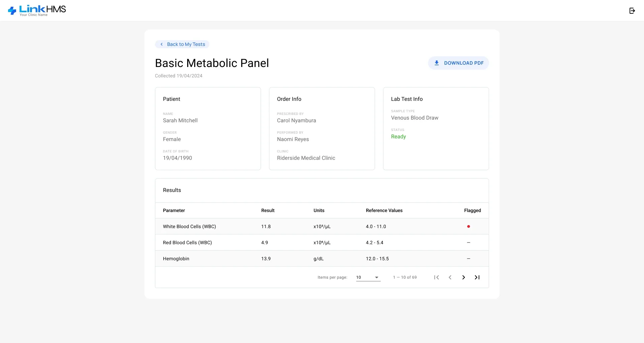Image resolution: width=644 pixels, height=343 pixels.
Task: Click the logout icon in the top bar
Action: point(632,11)
